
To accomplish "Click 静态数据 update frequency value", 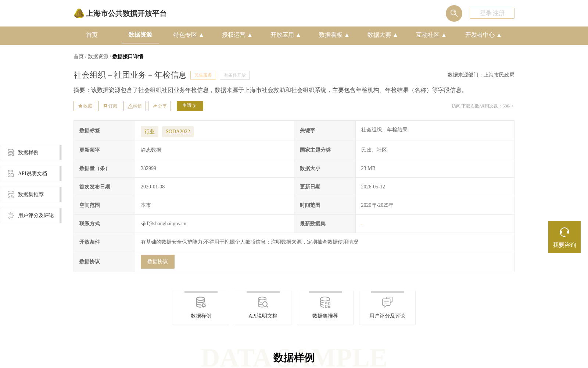I will coord(151,150).
